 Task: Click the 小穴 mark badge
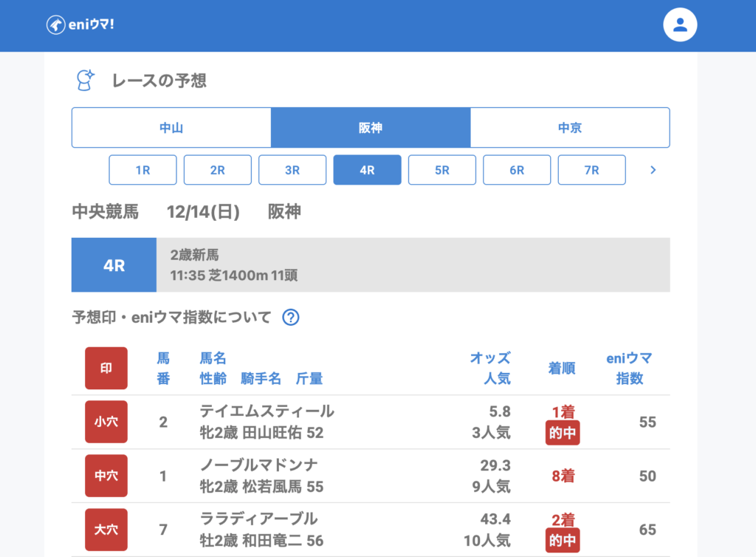(106, 422)
